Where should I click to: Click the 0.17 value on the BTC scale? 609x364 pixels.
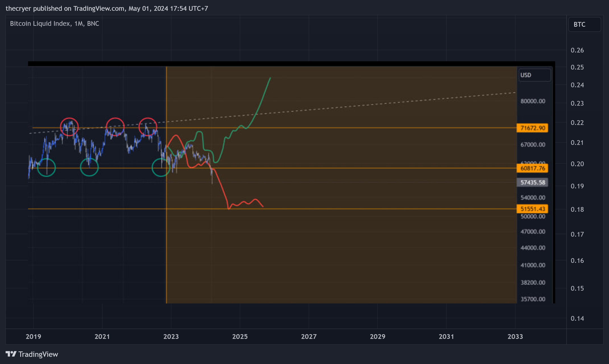(x=577, y=235)
